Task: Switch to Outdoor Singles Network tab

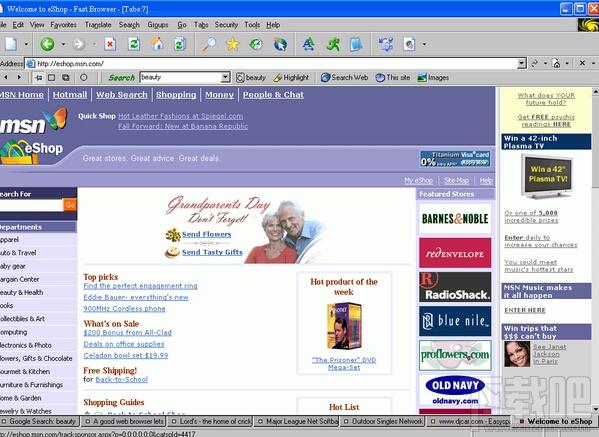Action: [384, 421]
